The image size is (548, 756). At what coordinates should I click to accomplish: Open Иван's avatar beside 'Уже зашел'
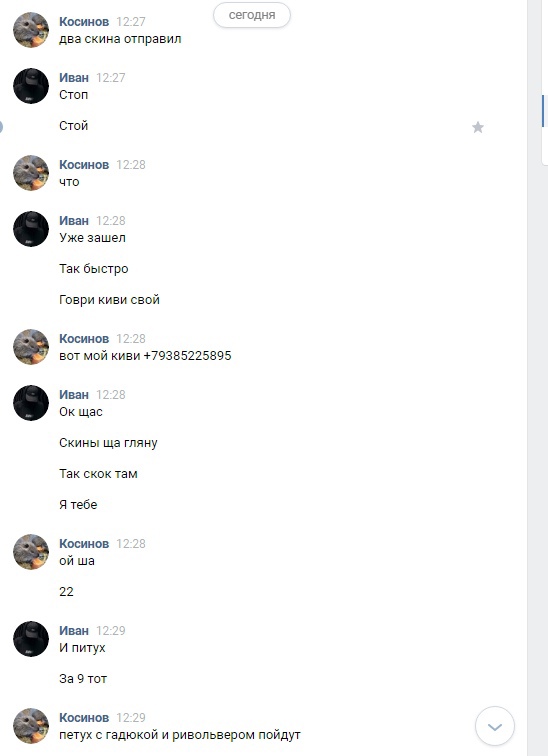pos(31,229)
